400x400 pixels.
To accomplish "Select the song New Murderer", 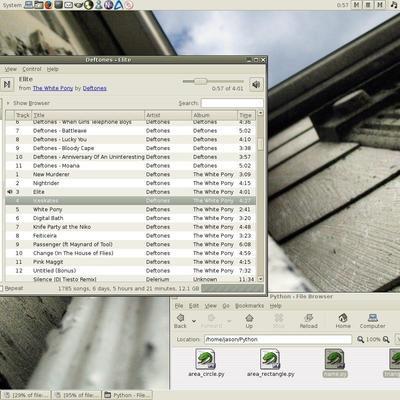I will (131, 174).
